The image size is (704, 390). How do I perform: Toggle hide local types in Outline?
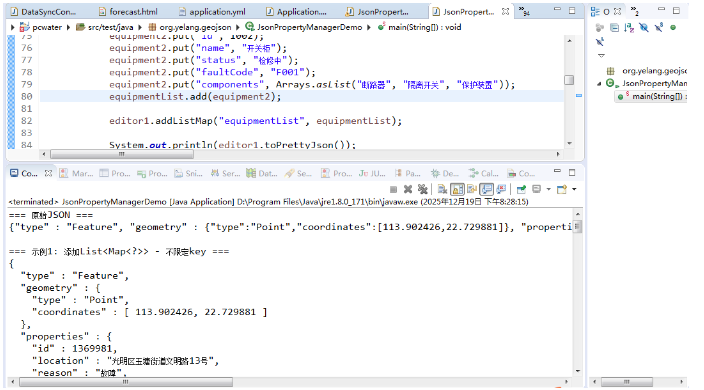point(600,41)
